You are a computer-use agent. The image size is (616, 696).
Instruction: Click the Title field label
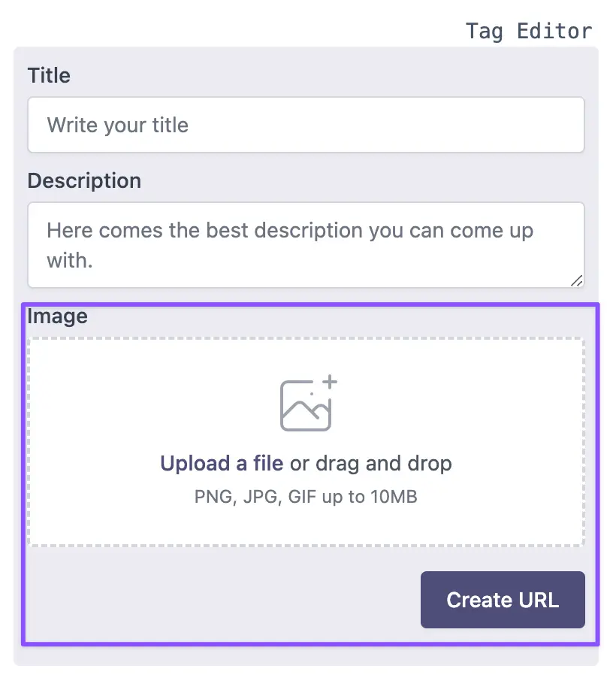[49, 75]
